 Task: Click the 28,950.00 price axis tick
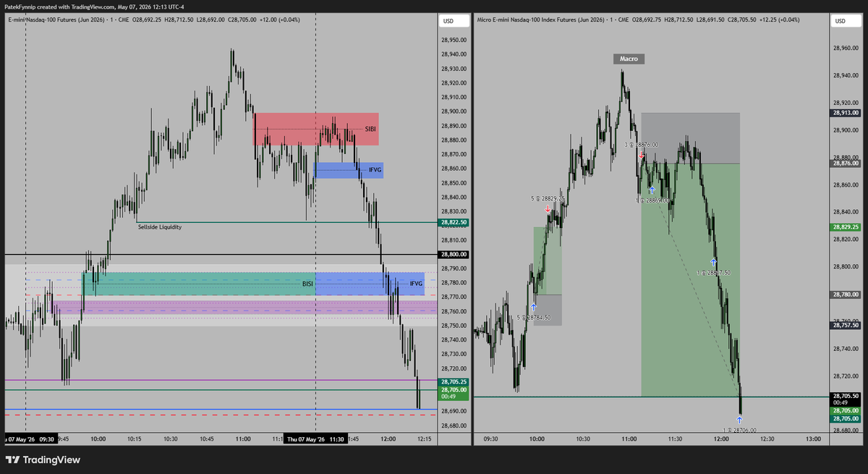tap(454, 40)
